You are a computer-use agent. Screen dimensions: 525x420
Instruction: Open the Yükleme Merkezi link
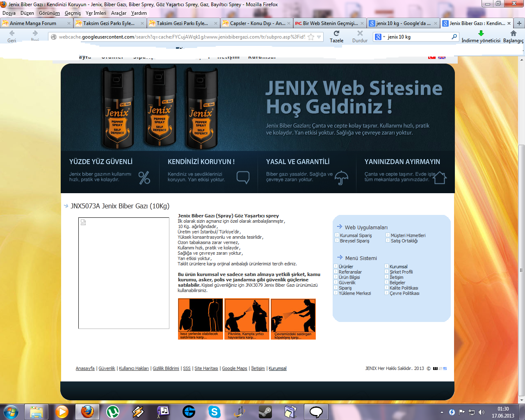pyautogui.click(x=355, y=293)
